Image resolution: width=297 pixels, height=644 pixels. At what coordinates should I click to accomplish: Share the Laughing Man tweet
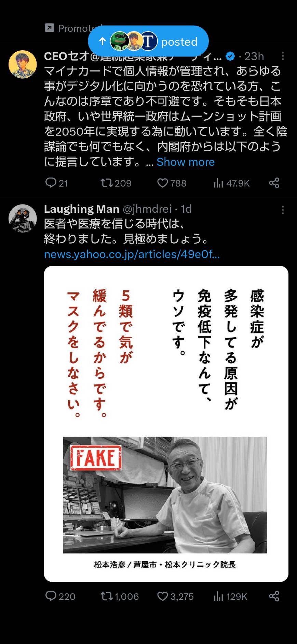tap(274, 596)
